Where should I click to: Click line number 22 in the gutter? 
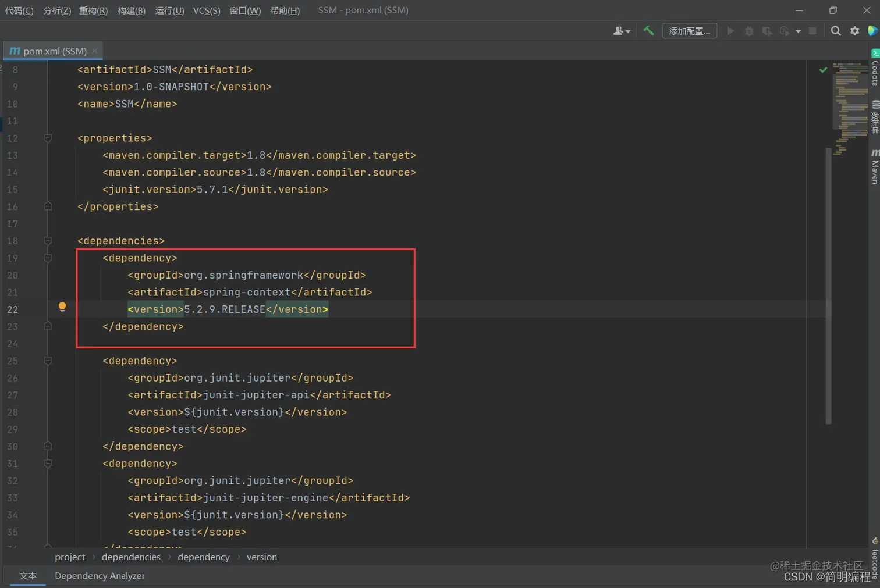point(12,309)
